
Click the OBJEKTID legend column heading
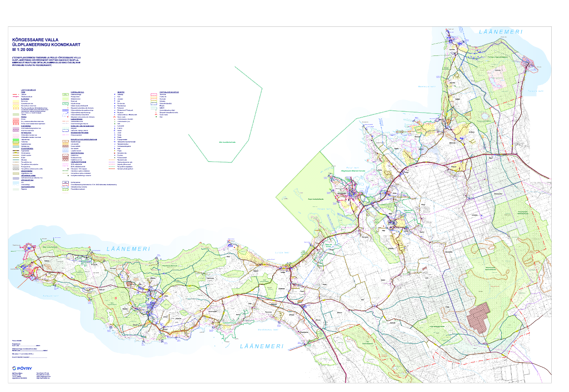point(122,92)
